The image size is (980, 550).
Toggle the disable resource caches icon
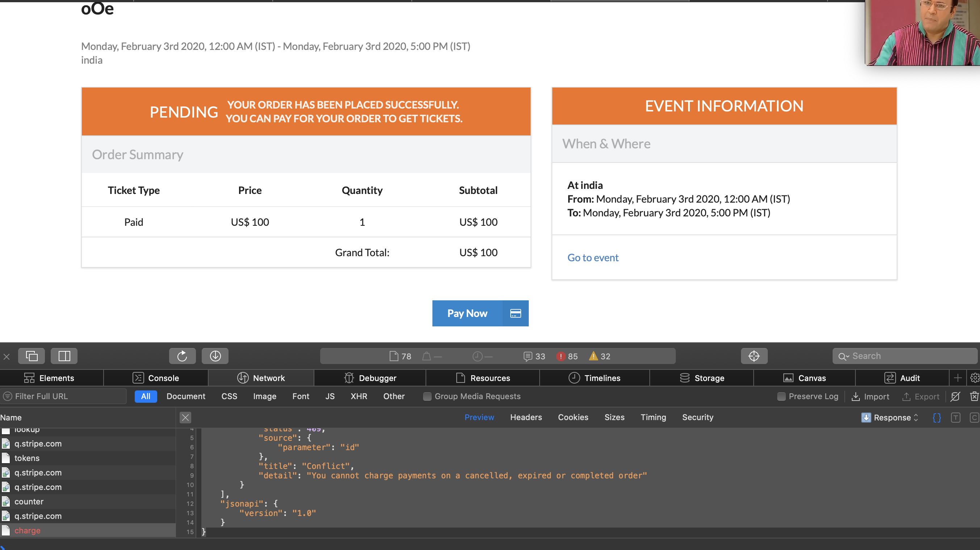[955, 396]
